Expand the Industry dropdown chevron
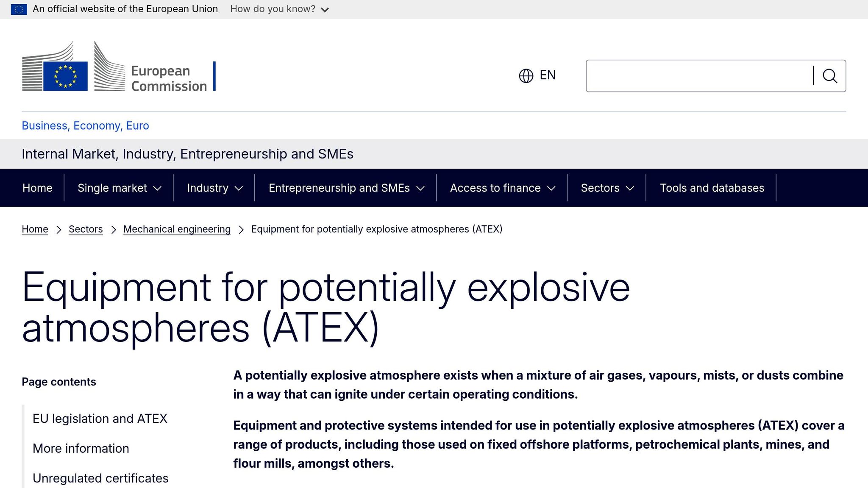868x488 pixels. coord(239,189)
